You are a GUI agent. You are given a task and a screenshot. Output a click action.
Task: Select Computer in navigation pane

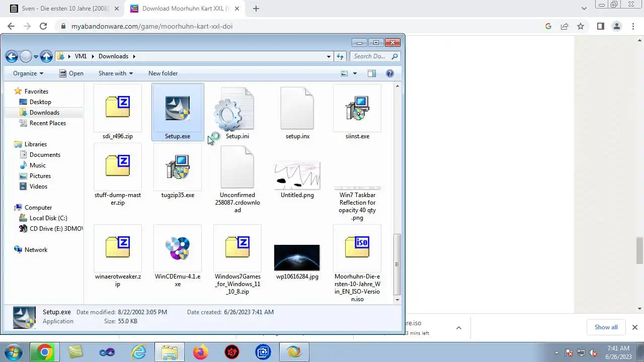click(38, 208)
